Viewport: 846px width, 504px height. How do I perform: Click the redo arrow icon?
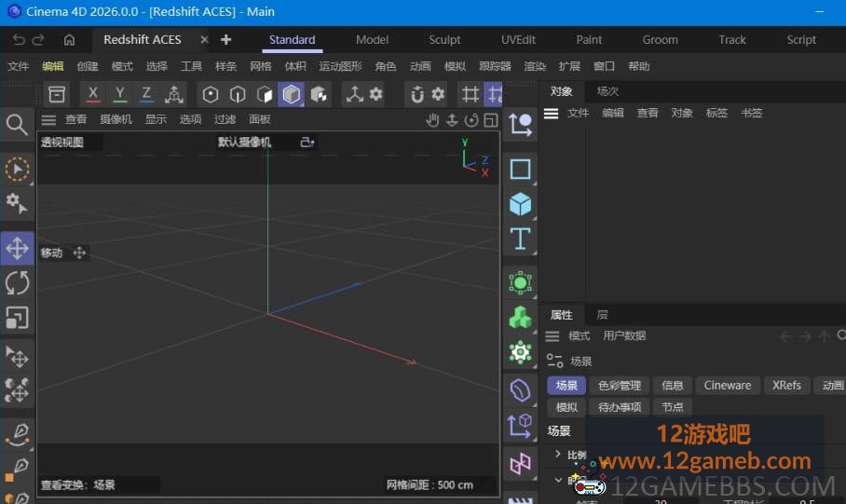coord(38,40)
